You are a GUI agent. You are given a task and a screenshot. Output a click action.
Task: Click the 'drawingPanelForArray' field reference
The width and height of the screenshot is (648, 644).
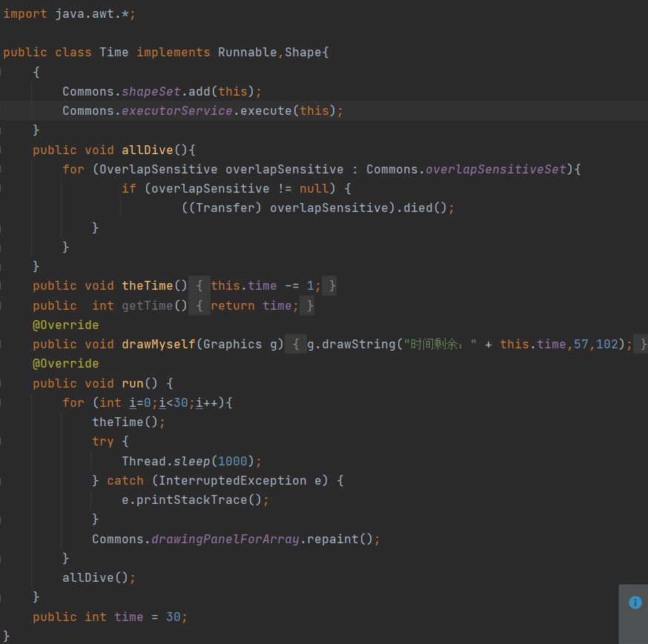pyautogui.click(x=225, y=540)
